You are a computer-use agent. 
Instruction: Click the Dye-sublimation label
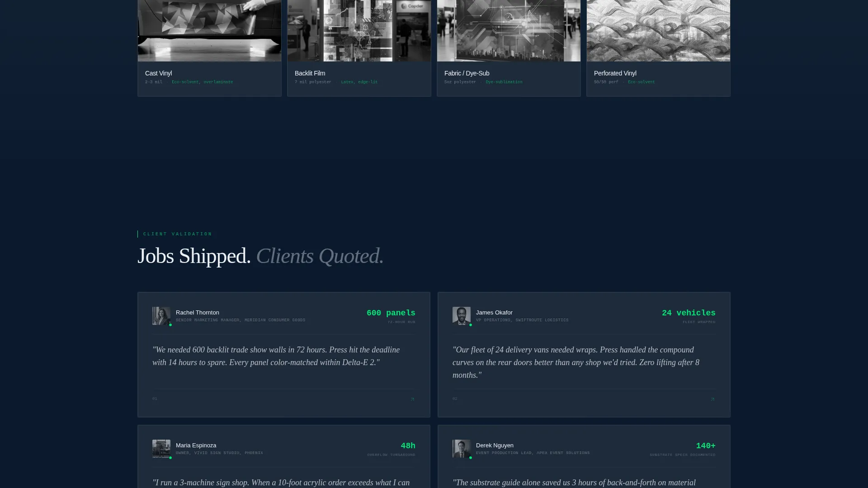coord(504,82)
